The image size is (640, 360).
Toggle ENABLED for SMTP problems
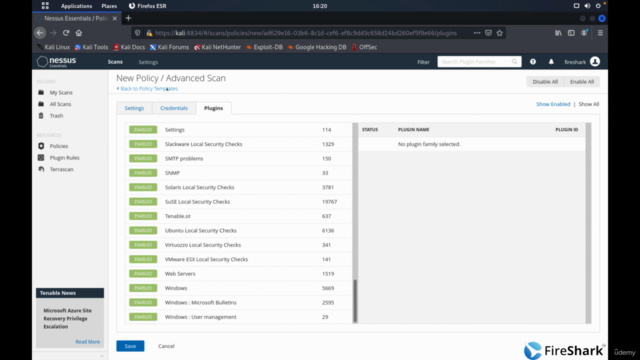tap(143, 158)
